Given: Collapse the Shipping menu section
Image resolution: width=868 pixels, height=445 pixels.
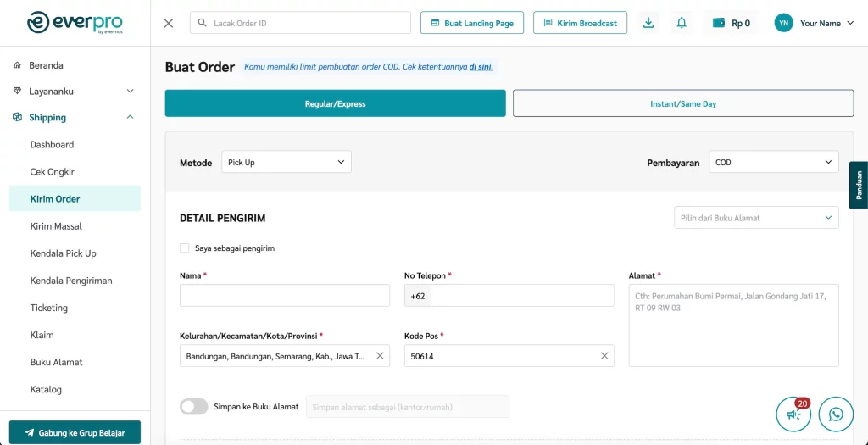Looking at the screenshot, I should (130, 118).
